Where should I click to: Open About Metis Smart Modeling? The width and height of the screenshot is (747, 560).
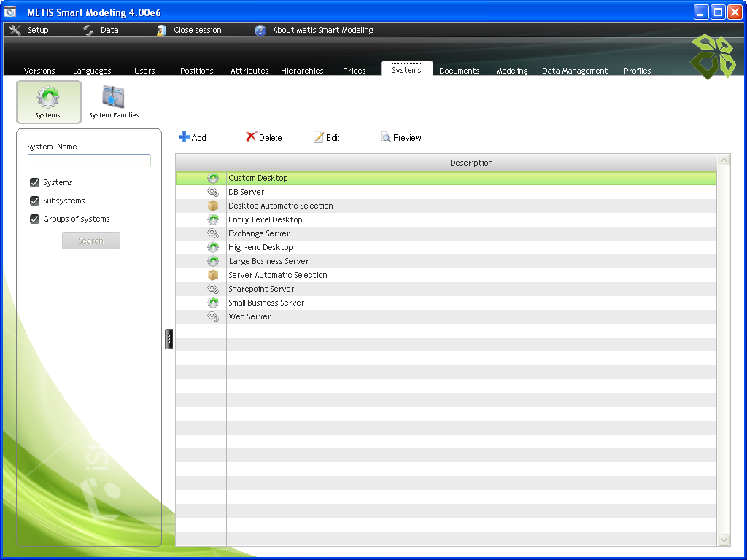pos(323,30)
